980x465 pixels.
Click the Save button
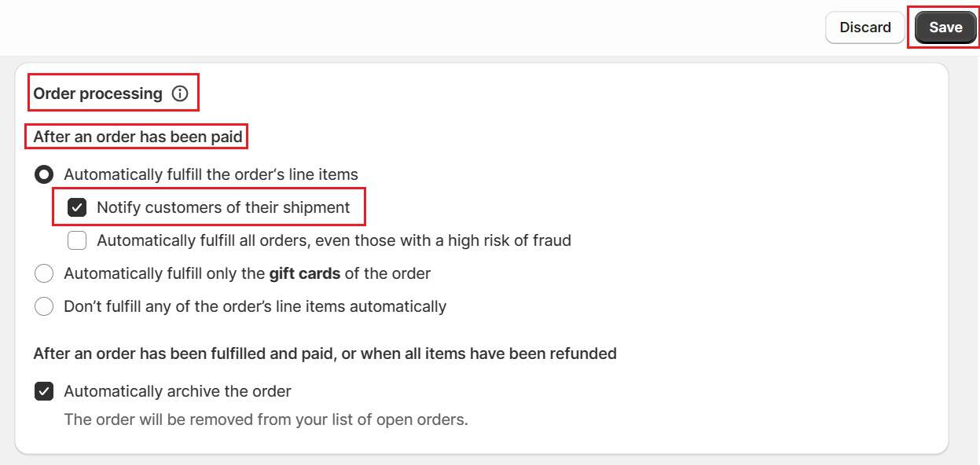(x=944, y=27)
